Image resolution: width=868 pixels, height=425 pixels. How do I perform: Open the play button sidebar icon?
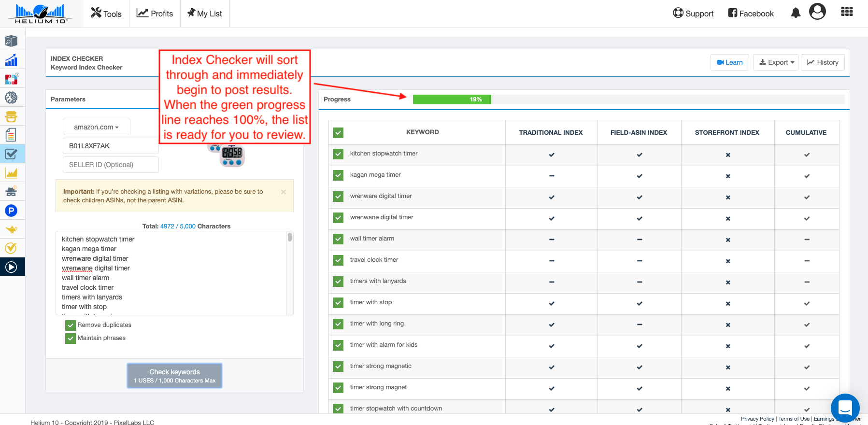(11, 267)
